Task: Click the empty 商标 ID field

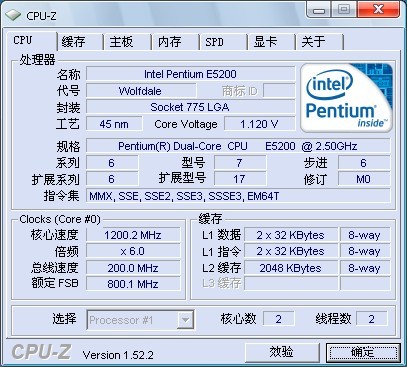Action: click(x=279, y=91)
